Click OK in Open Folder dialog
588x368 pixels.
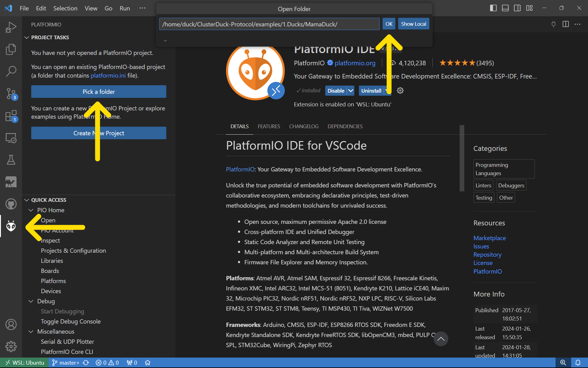click(389, 24)
